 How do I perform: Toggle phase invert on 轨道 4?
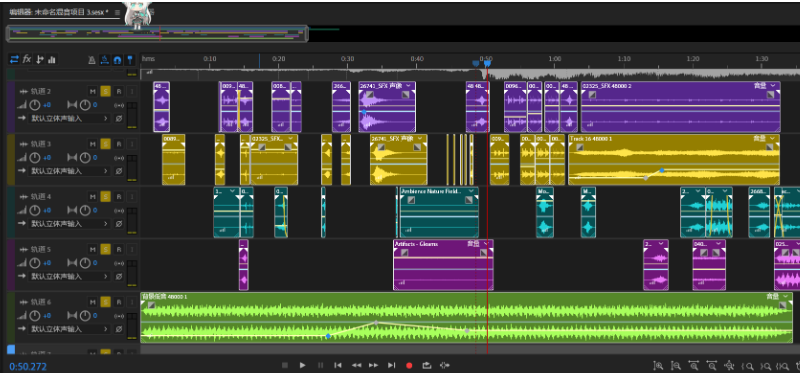click(x=118, y=223)
